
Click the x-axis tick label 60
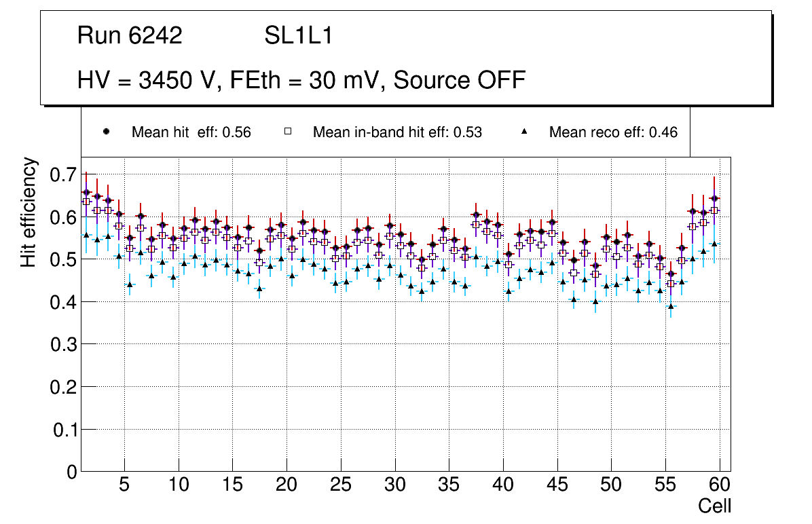tap(720, 485)
